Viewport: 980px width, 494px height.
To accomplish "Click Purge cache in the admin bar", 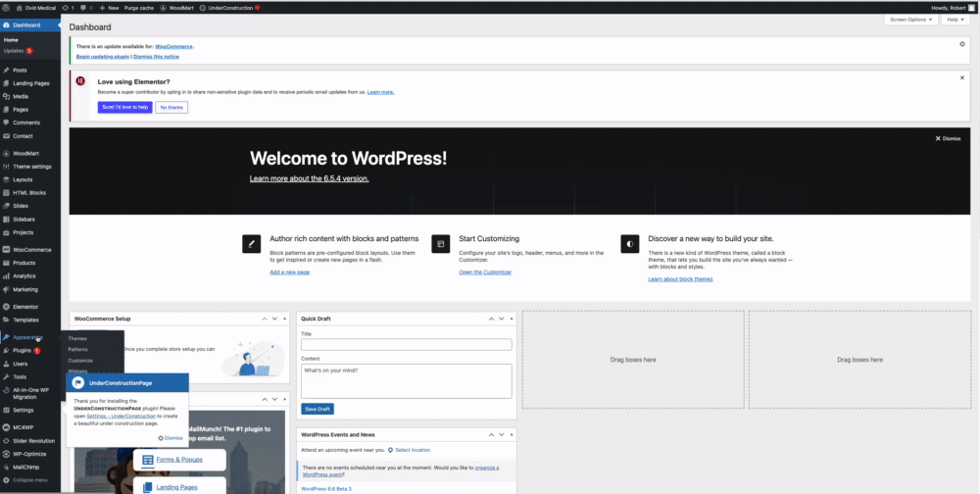I will [x=139, y=8].
